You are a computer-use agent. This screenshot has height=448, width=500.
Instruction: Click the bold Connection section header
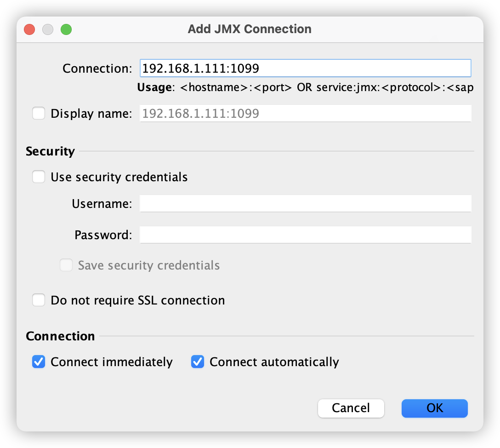click(60, 336)
